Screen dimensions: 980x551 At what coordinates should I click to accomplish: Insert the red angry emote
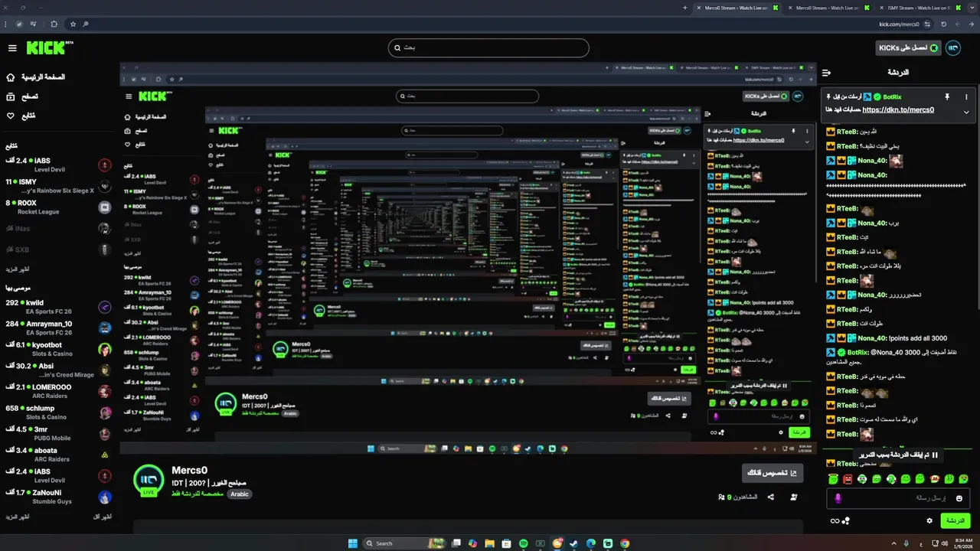[848, 479]
